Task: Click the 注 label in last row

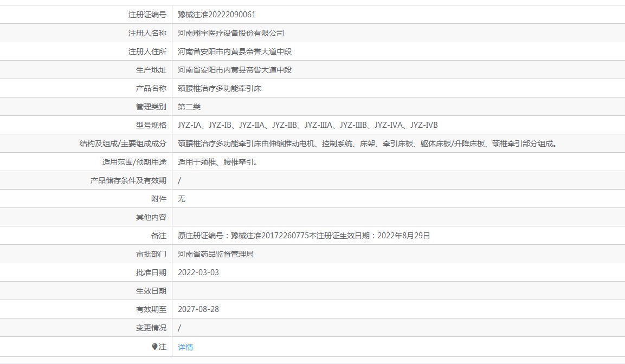Action: click(x=163, y=347)
